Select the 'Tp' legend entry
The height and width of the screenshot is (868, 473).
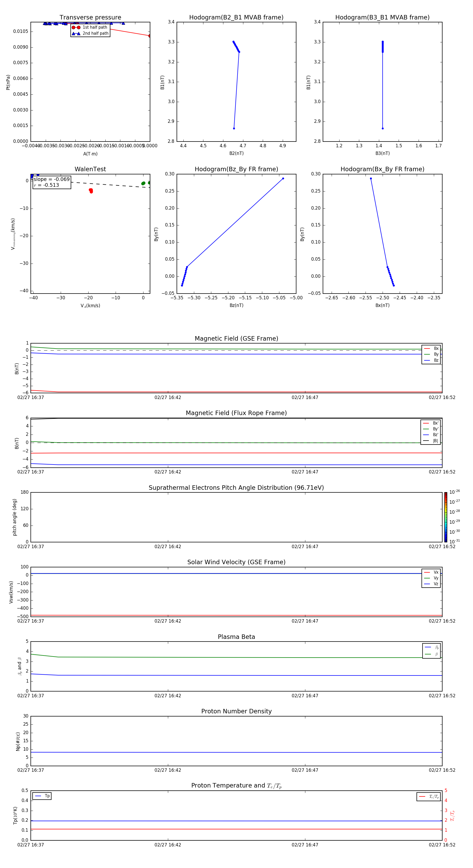click(42, 796)
